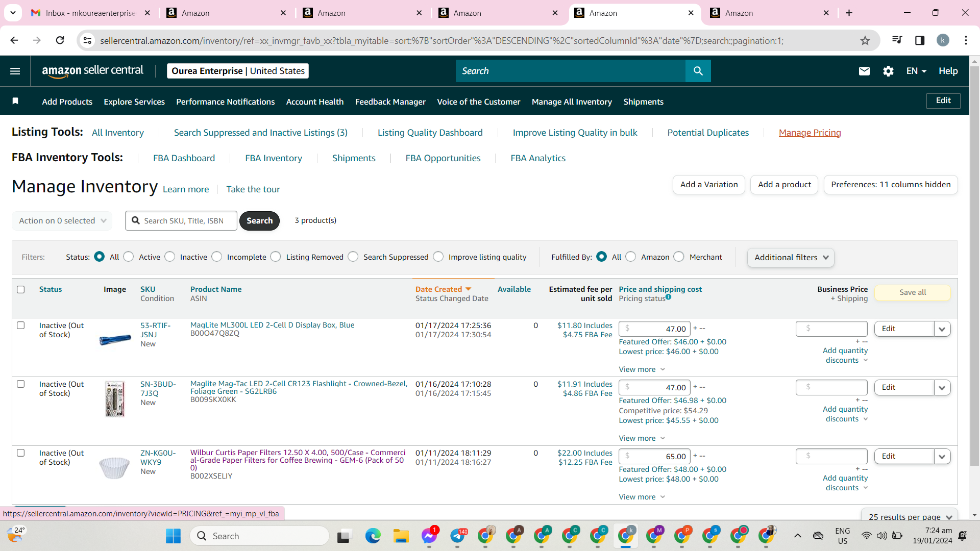Viewport: 980px width, 551px height.
Task: Open File Explorer from the taskbar
Action: (x=401, y=536)
